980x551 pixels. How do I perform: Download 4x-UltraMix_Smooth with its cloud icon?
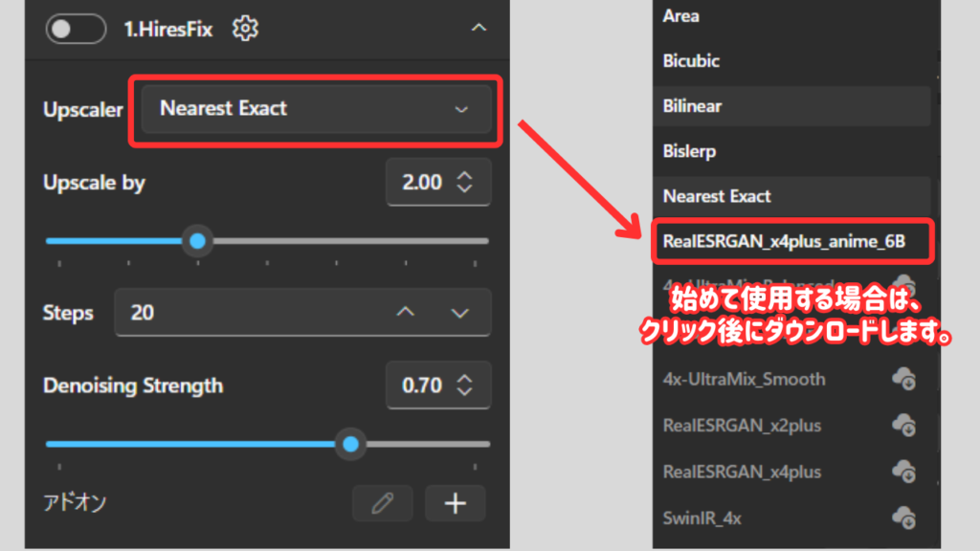pos(903,380)
